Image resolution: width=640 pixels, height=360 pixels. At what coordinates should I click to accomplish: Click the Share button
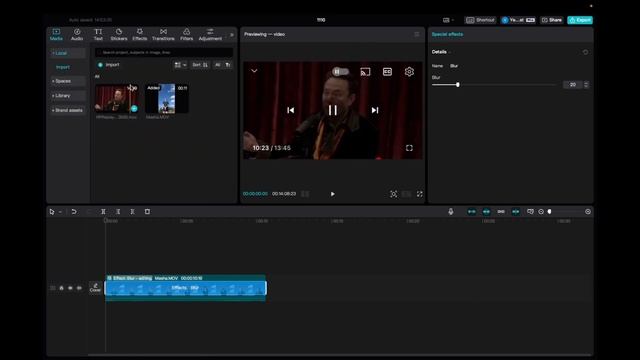point(551,20)
